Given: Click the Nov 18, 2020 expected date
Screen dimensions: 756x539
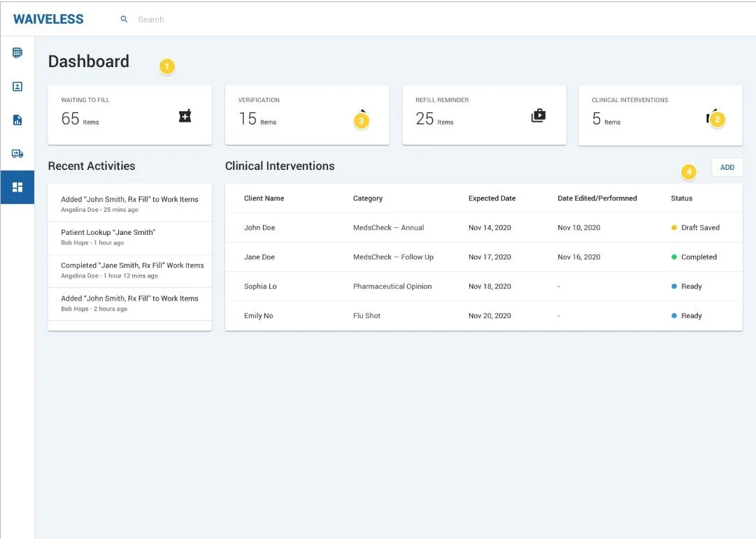Looking at the screenshot, I should coord(490,287).
